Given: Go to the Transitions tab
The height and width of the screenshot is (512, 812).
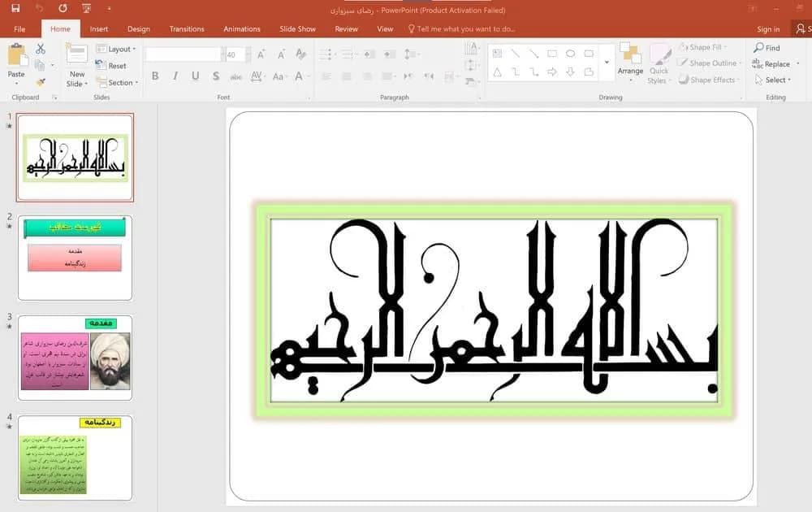Looking at the screenshot, I should (187, 29).
